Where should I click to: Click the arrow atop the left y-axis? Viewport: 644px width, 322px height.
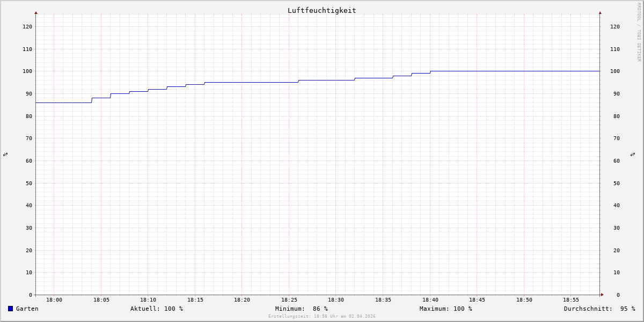pyautogui.click(x=36, y=12)
